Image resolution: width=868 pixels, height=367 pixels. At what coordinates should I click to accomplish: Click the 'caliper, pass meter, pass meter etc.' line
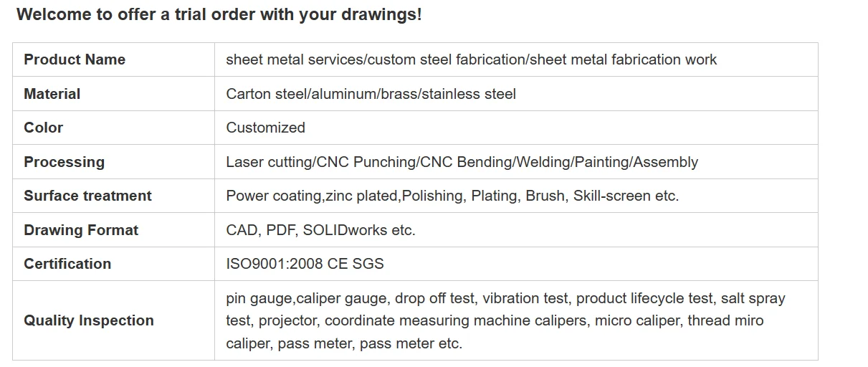tap(344, 343)
